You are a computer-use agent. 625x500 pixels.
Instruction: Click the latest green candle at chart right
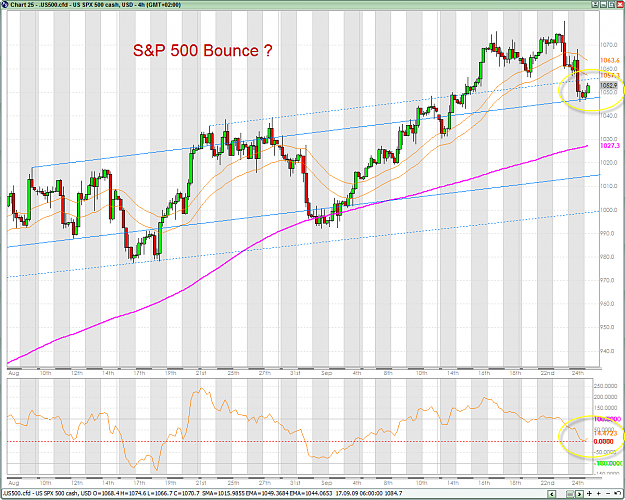click(x=588, y=88)
